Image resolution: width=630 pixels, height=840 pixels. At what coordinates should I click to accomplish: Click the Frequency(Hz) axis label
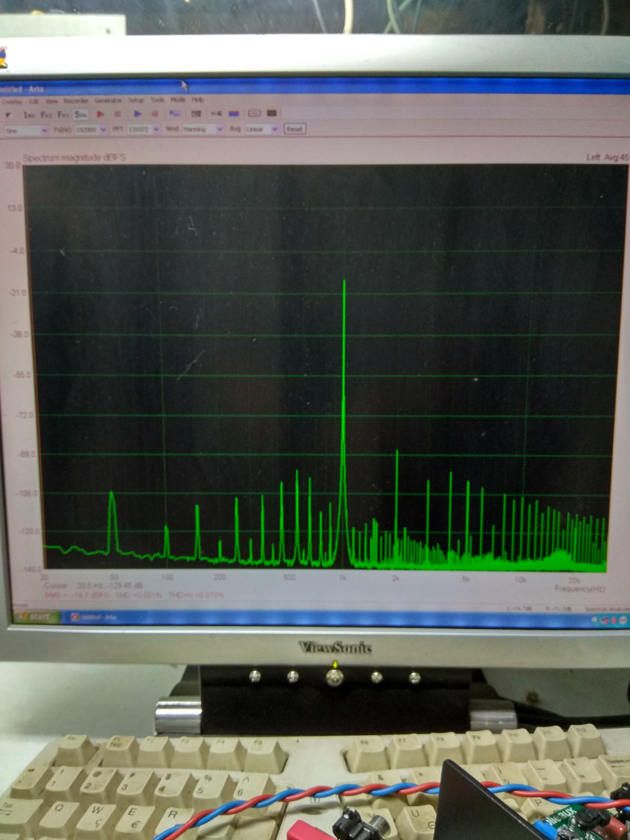(x=580, y=589)
